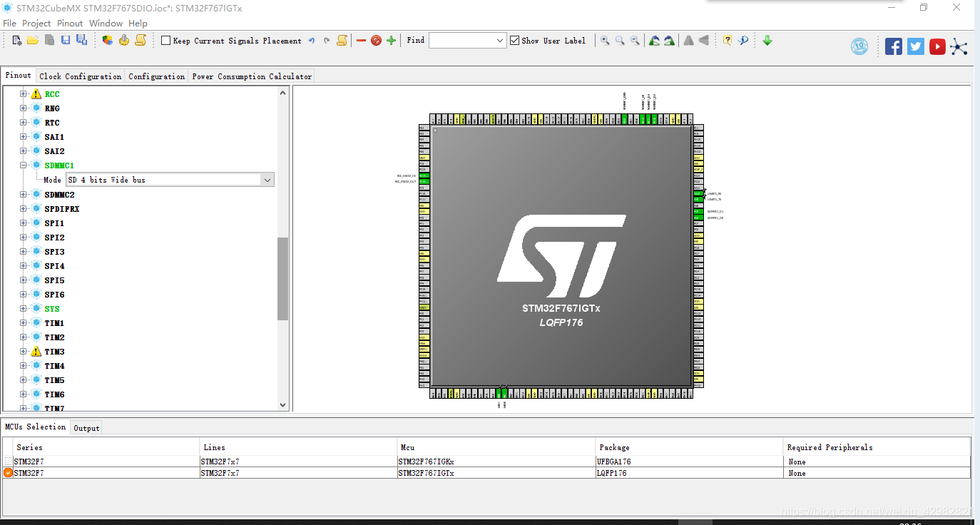
Task: Open the YouTube link icon
Action: click(937, 46)
